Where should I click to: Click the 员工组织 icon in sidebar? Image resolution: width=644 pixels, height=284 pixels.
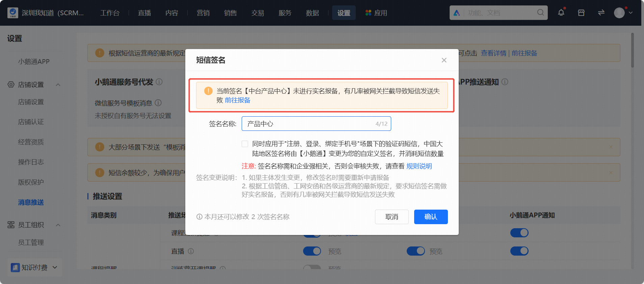(11, 225)
